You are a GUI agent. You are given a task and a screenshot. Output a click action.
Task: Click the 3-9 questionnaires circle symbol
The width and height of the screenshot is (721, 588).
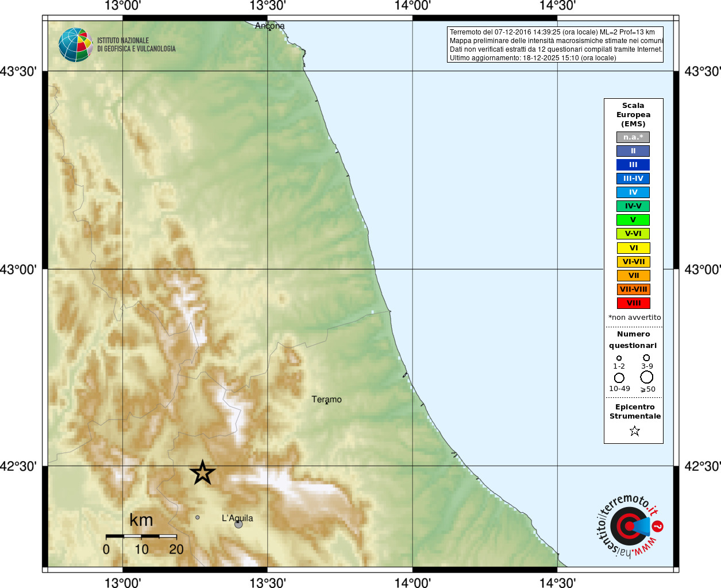click(x=646, y=358)
